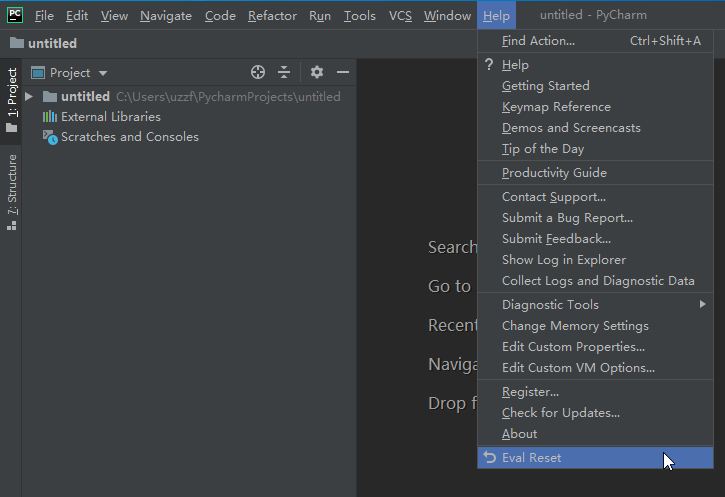Click the PyCharm logo icon

point(15,15)
